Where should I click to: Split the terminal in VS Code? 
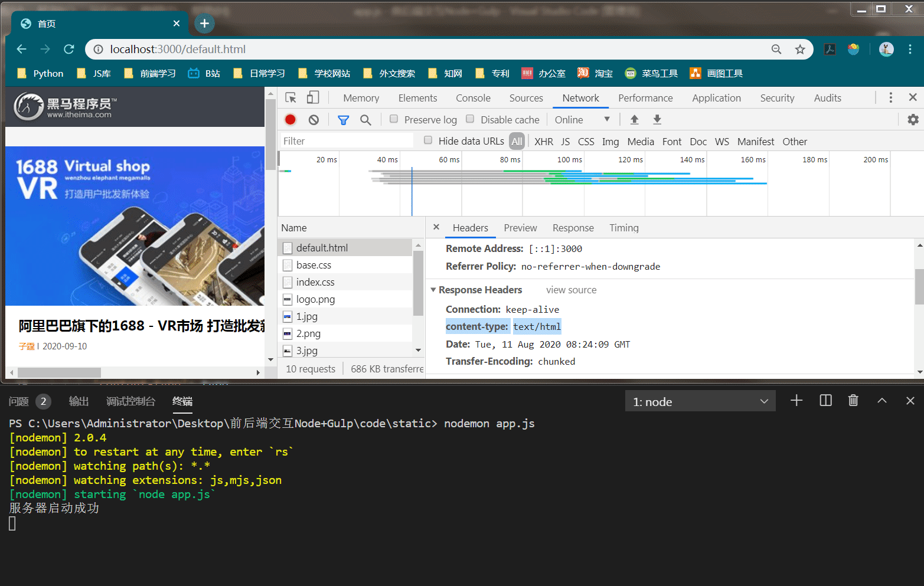(x=825, y=401)
